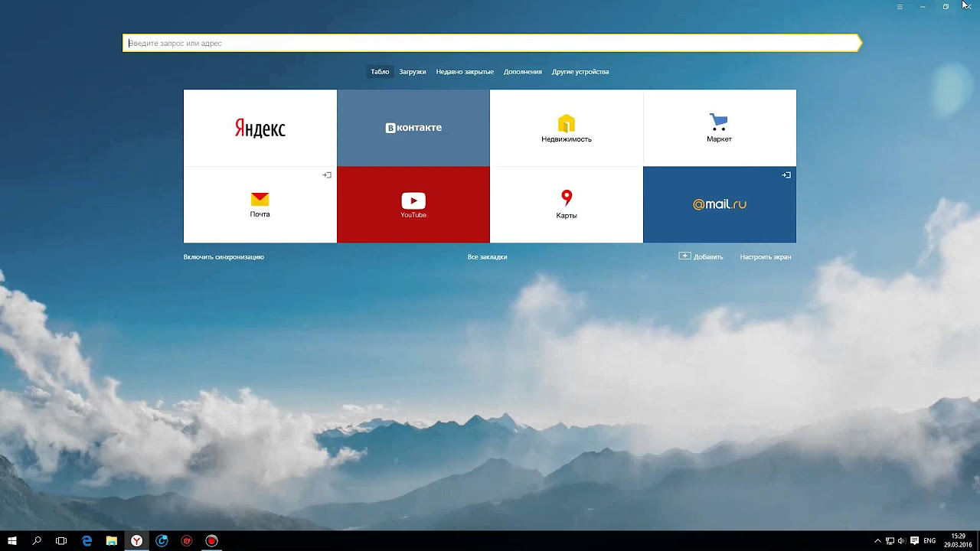980x551 pixels.
Task: Open the Маркет shopping cart tile
Action: tap(720, 128)
